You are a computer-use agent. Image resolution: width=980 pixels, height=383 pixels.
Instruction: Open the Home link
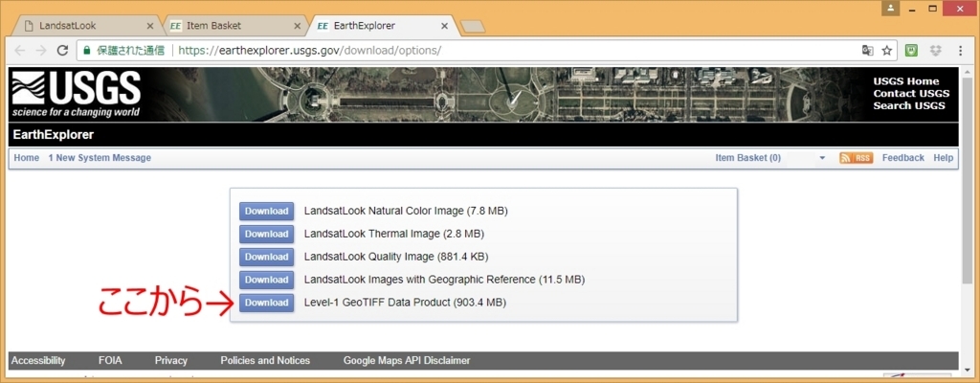[26, 158]
